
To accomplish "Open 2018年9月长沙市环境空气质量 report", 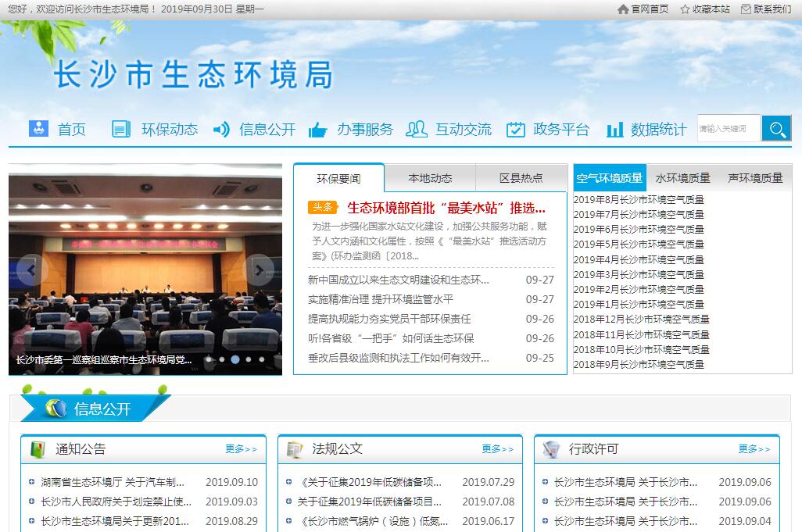I will coord(639,364).
